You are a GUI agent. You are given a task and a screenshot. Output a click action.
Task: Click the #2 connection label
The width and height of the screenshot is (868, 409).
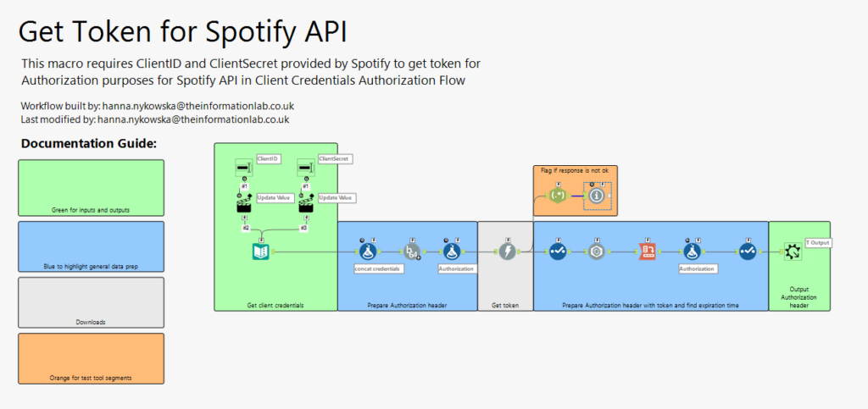click(245, 228)
